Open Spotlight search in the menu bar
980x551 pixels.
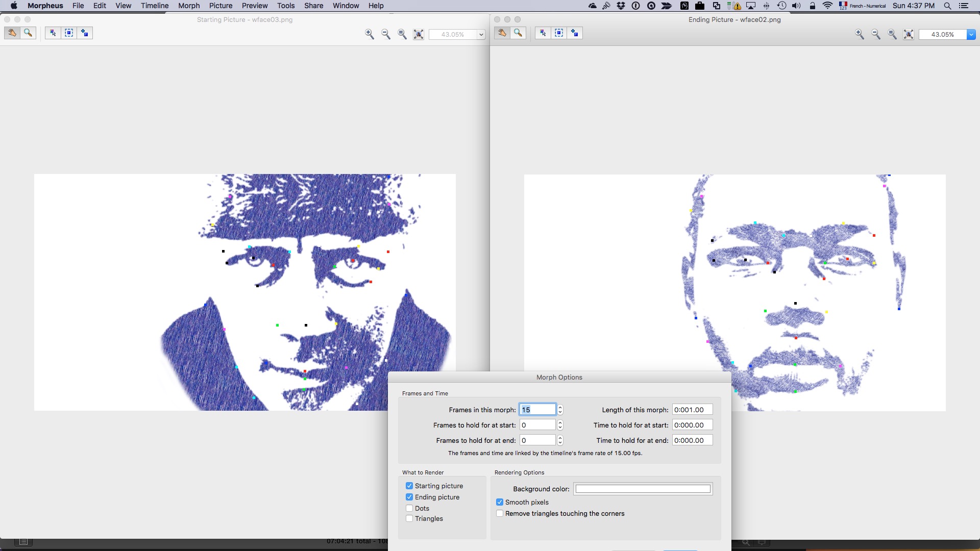(947, 6)
